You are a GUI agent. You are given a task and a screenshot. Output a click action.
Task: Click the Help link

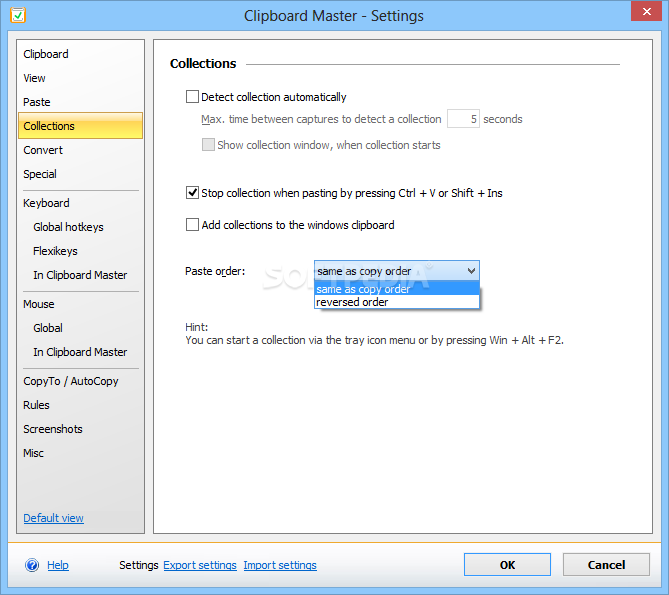click(x=58, y=565)
